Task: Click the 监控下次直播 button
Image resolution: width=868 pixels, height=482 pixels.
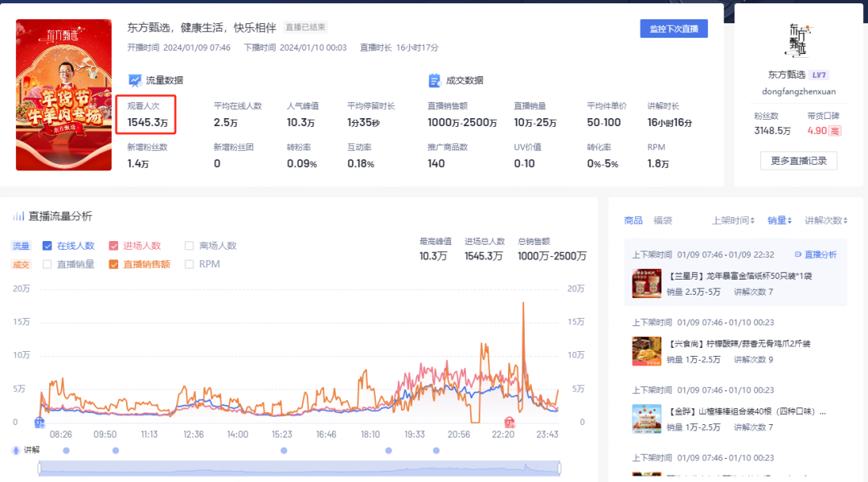Action: pyautogui.click(x=674, y=29)
